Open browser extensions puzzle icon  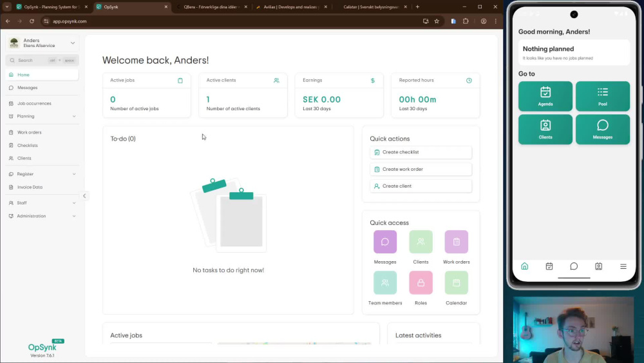[x=466, y=21]
